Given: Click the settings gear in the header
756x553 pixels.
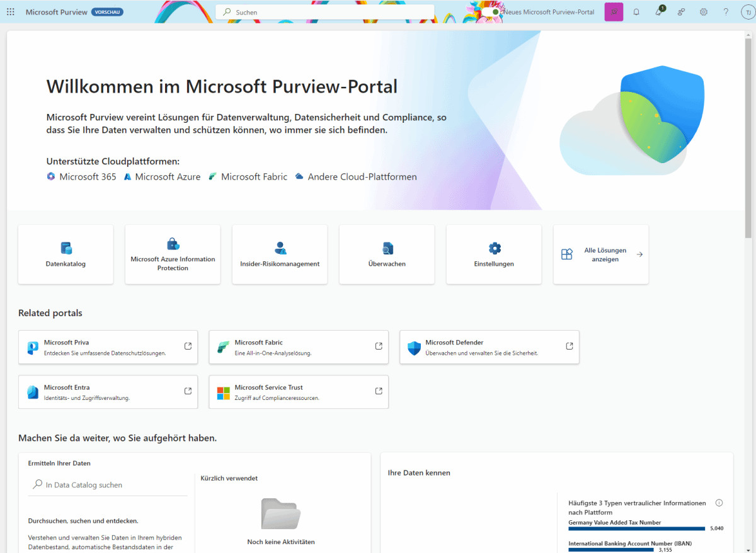Looking at the screenshot, I should (703, 11).
